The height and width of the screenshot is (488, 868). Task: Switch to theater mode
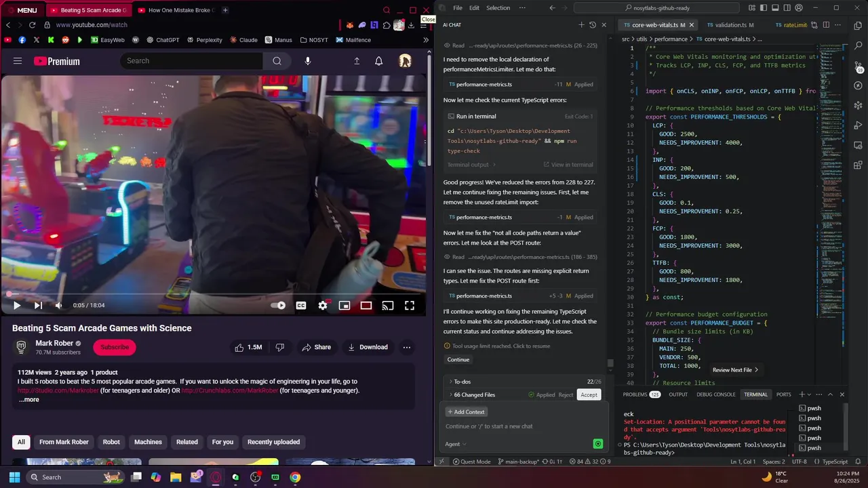point(366,306)
